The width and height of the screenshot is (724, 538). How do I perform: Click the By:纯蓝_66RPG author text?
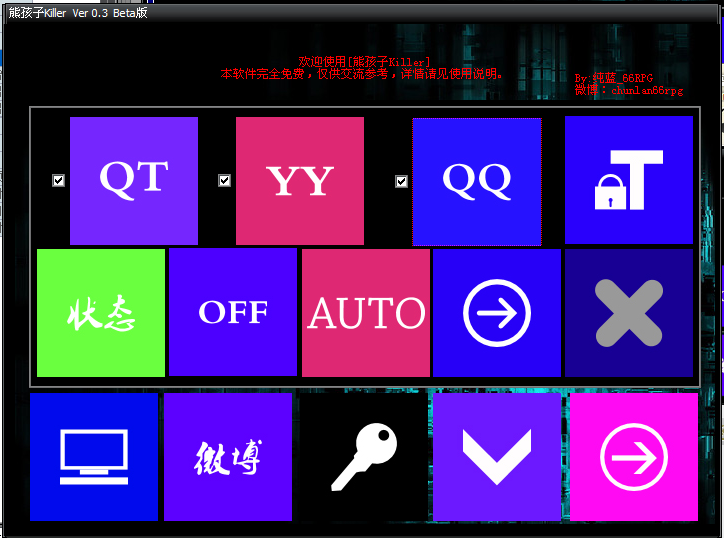tap(614, 78)
